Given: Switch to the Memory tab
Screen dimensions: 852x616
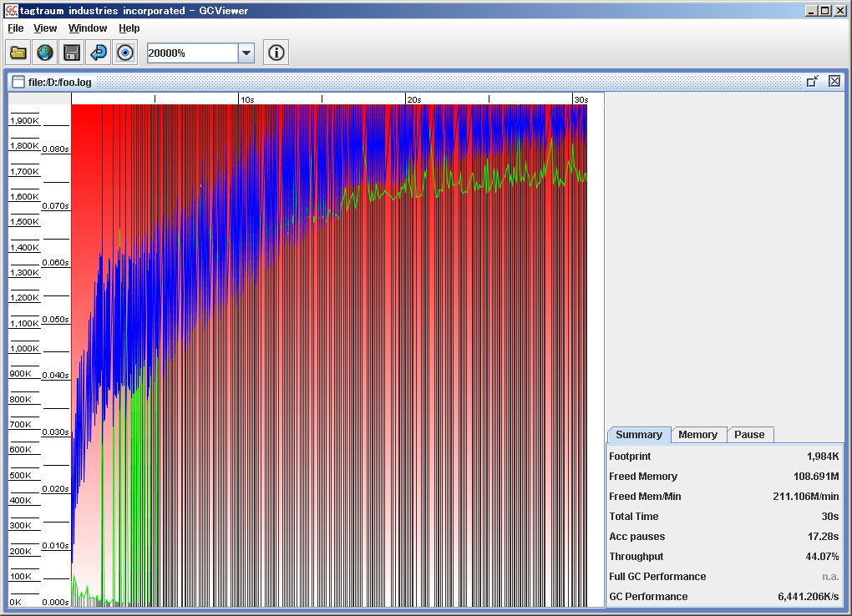Looking at the screenshot, I should coord(698,435).
